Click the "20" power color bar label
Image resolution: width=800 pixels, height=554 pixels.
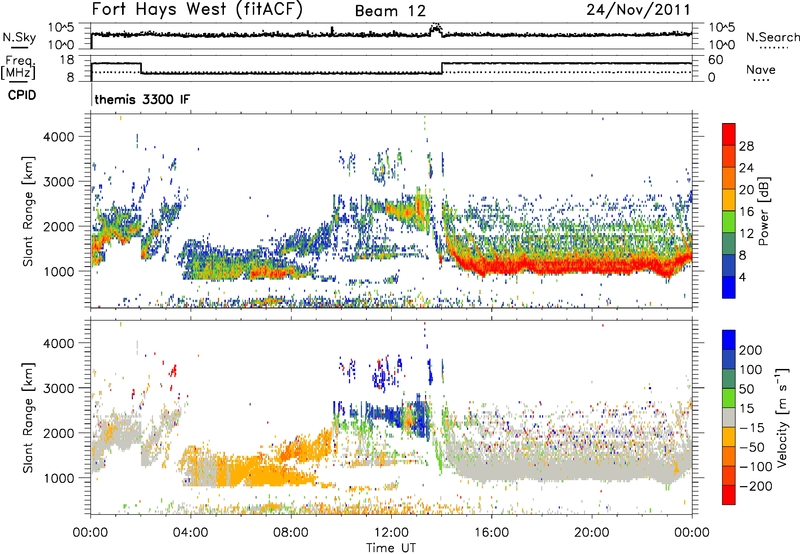click(x=746, y=190)
